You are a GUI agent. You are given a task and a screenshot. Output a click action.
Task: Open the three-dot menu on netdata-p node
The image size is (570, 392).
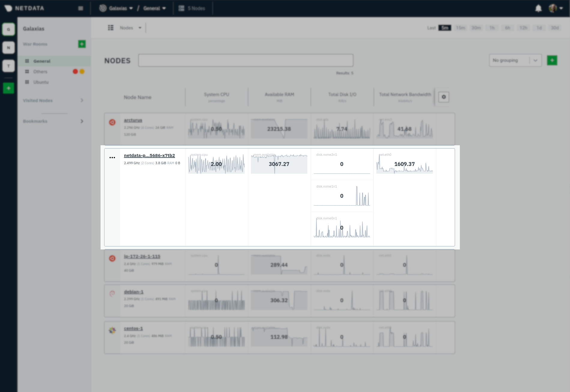pos(112,158)
